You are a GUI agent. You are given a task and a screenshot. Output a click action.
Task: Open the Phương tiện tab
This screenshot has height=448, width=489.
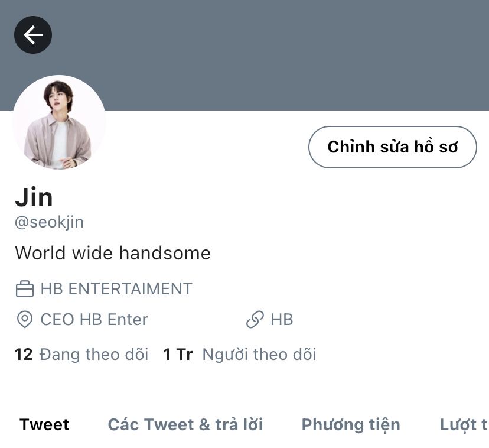tap(351, 425)
